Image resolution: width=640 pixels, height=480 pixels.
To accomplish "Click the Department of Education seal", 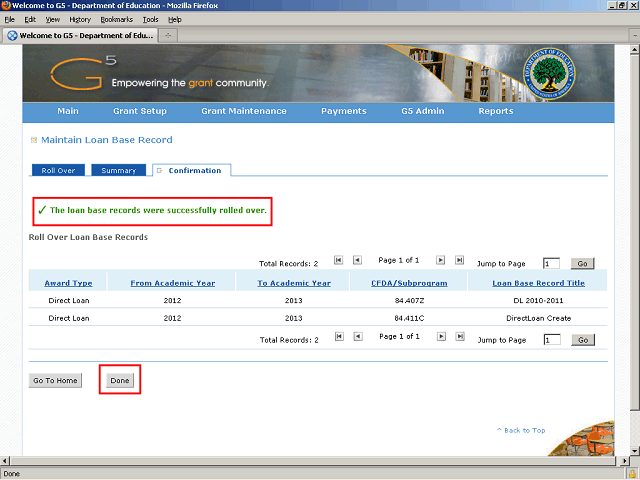I will pos(549,73).
